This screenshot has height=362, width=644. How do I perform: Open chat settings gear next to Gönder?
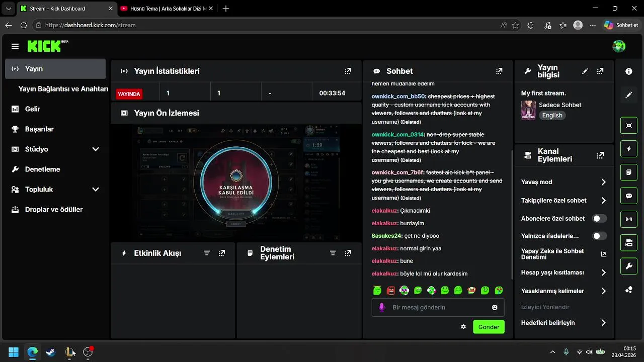point(463,327)
